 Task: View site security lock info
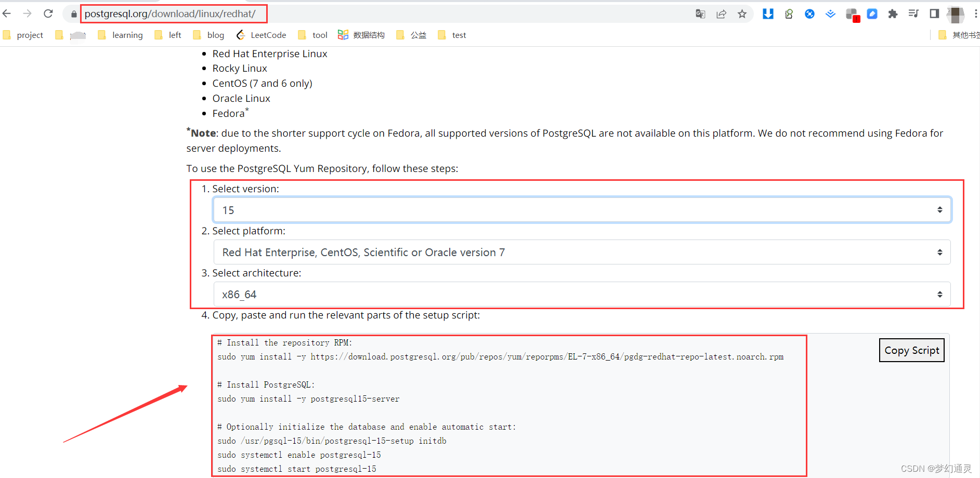click(74, 14)
